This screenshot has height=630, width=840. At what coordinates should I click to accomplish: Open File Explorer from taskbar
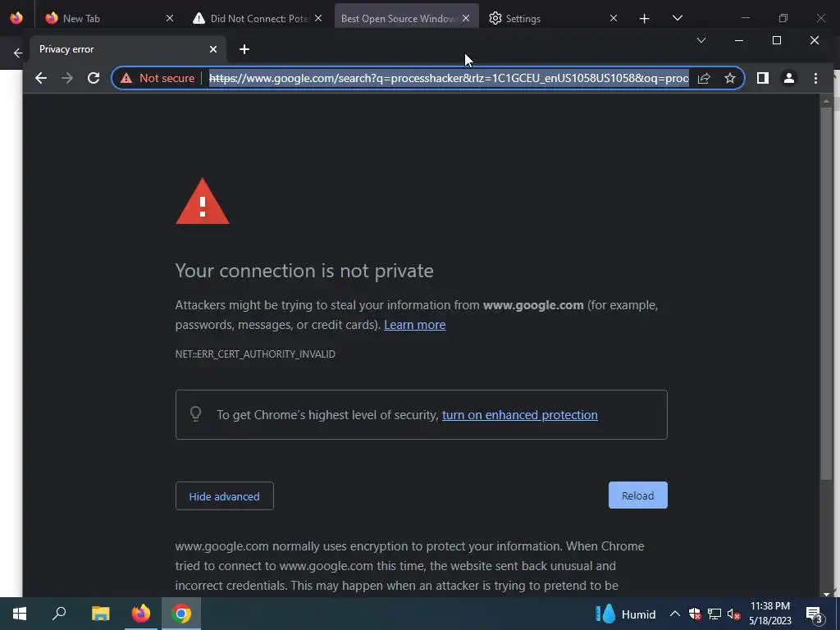pos(100,614)
